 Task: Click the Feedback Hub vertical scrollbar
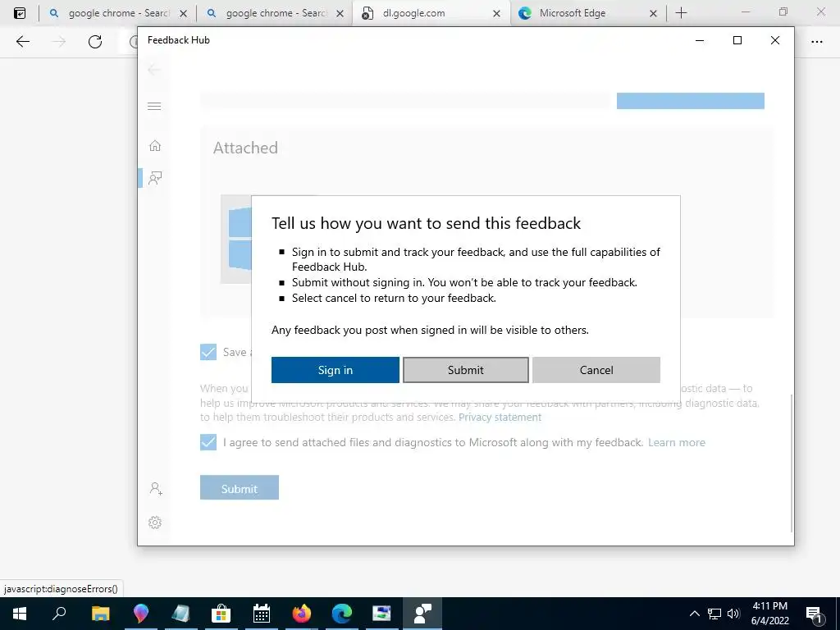(x=792, y=463)
